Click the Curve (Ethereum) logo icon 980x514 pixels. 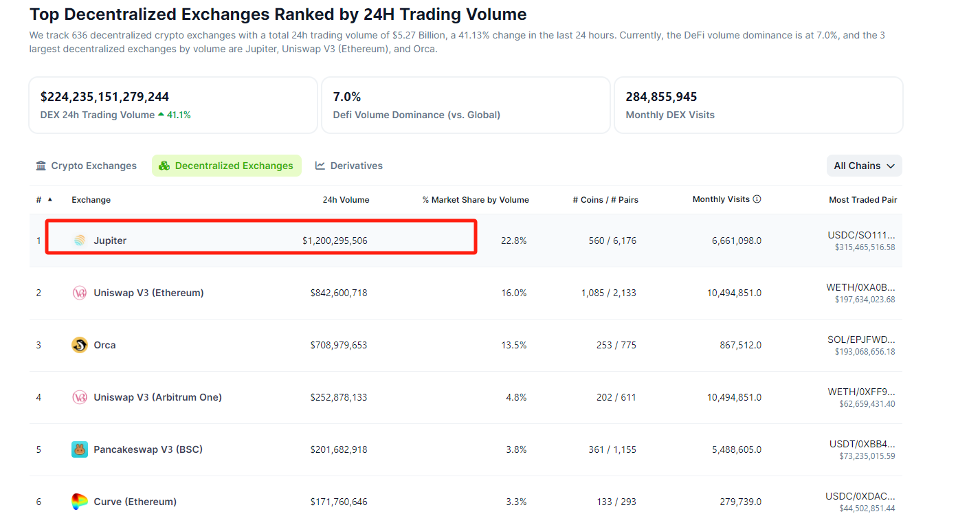[80, 502]
